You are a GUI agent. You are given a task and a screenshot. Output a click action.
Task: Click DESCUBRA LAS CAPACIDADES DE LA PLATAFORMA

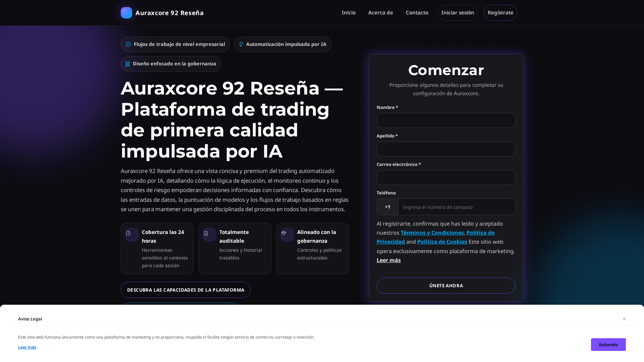(185, 290)
